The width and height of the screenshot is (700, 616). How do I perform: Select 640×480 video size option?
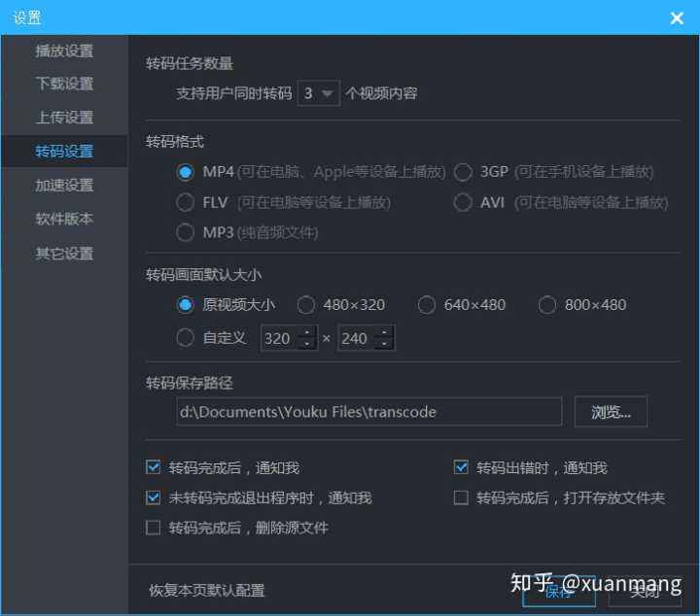427,304
